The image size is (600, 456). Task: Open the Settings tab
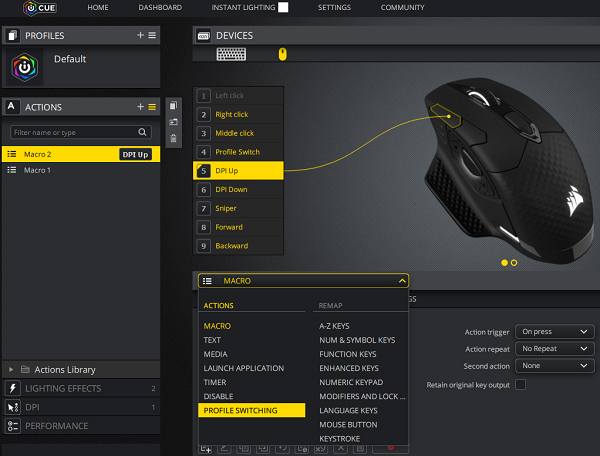point(334,8)
